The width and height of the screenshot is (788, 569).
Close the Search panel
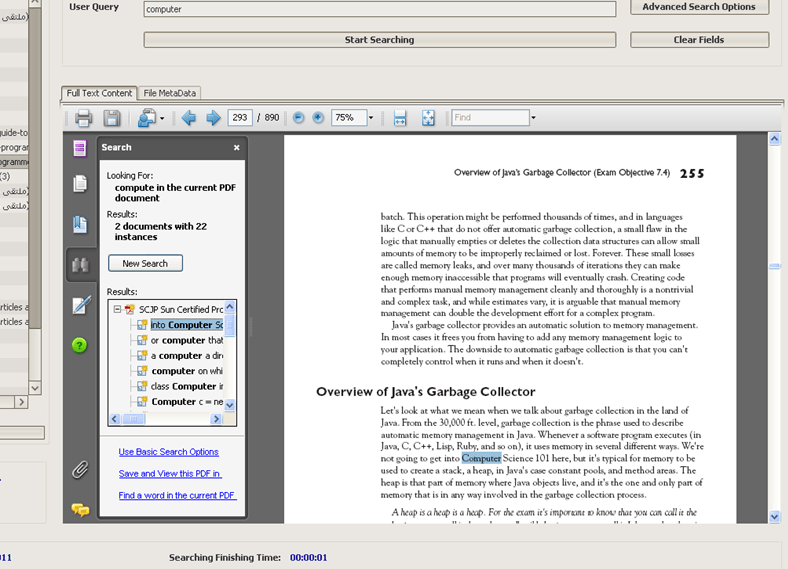click(x=237, y=148)
